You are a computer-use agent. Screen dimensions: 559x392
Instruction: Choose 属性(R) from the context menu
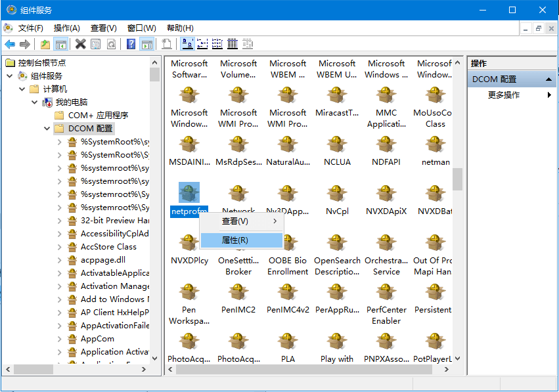(x=235, y=240)
